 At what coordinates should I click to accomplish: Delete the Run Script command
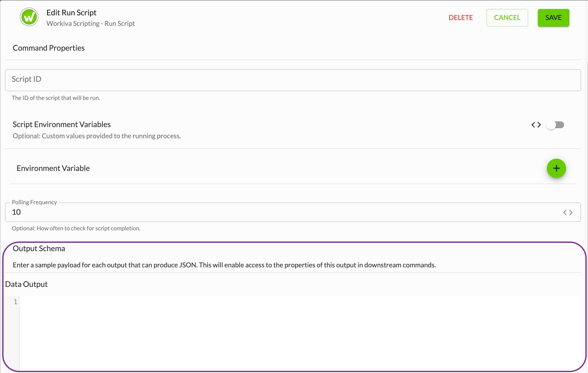click(460, 18)
